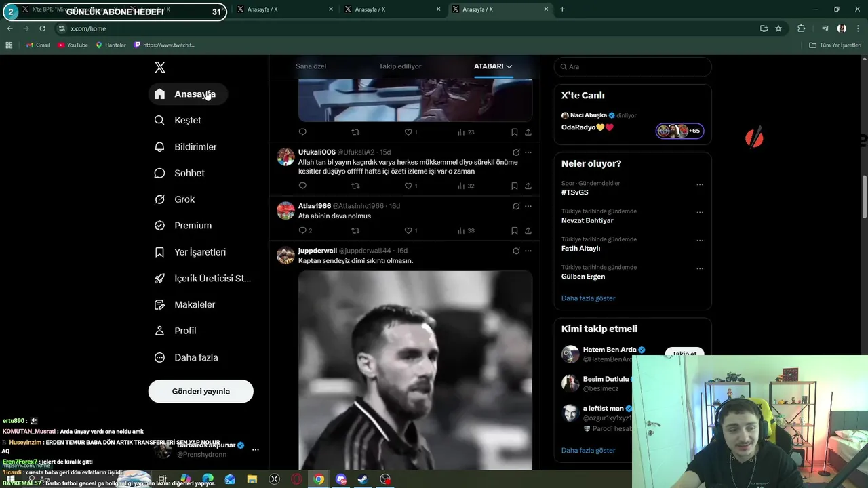Open Yer İşaretleri bookmarks
This screenshot has width=868, height=488.
click(x=192, y=252)
